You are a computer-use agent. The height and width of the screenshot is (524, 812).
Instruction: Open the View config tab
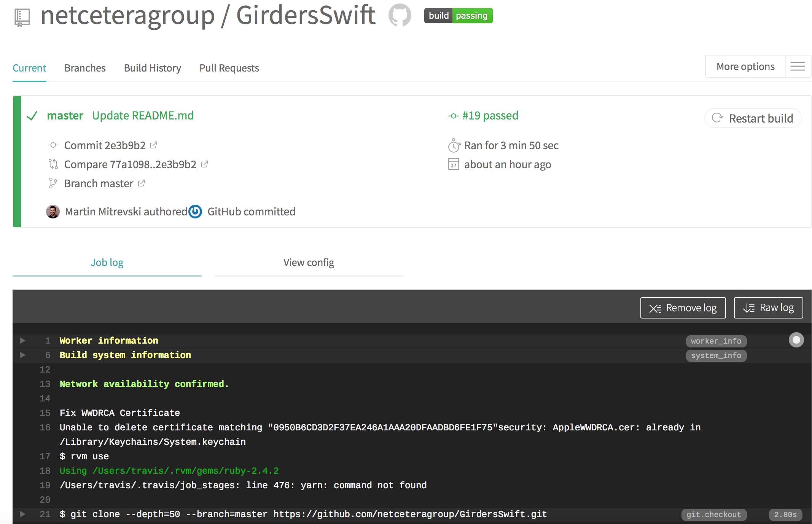click(x=309, y=263)
